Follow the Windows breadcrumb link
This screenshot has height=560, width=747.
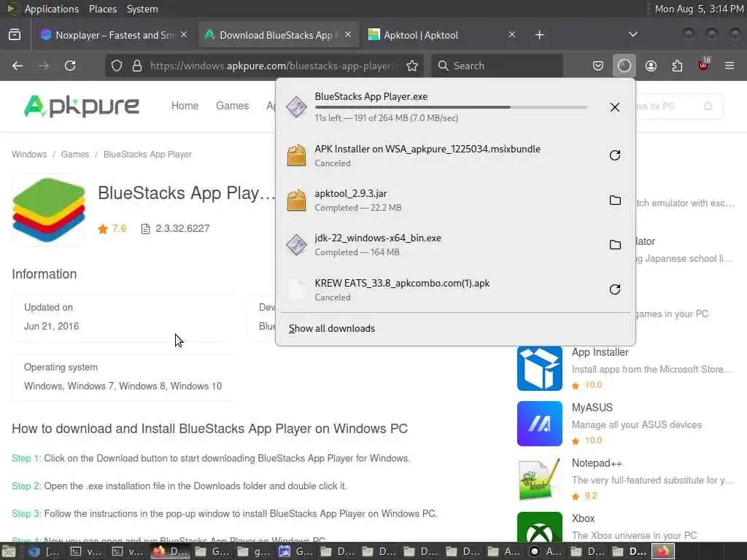click(x=29, y=155)
